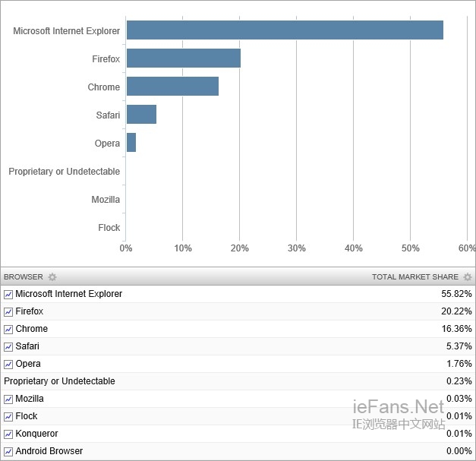Click the 5.37% market share value

tap(459, 346)
